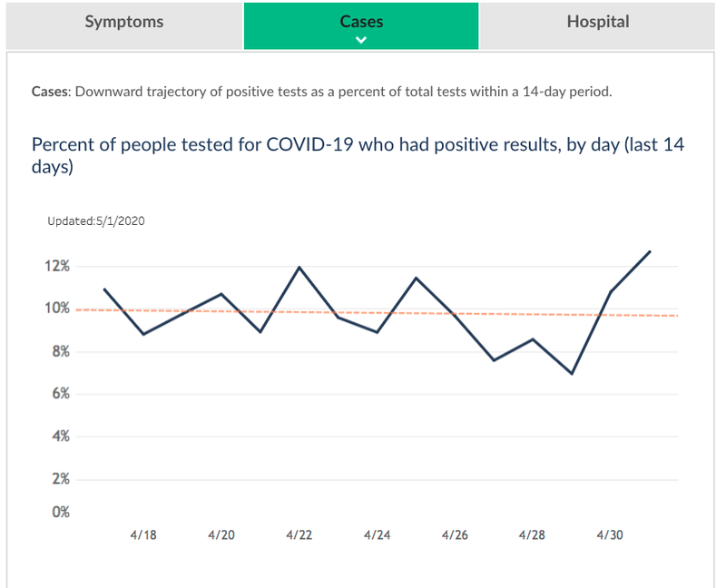The width and height of the screenshot is (726, 588).
Task: Click the 0% y-axis label
Action: [61, 512]
